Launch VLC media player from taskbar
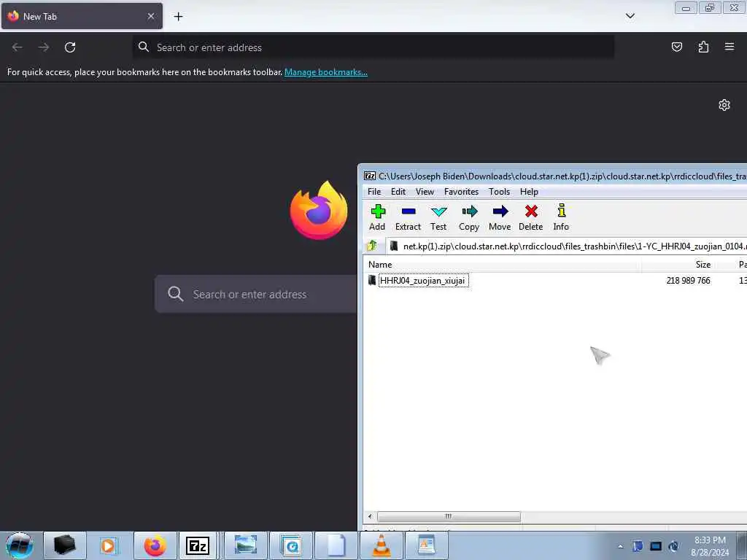 [381, 545]
